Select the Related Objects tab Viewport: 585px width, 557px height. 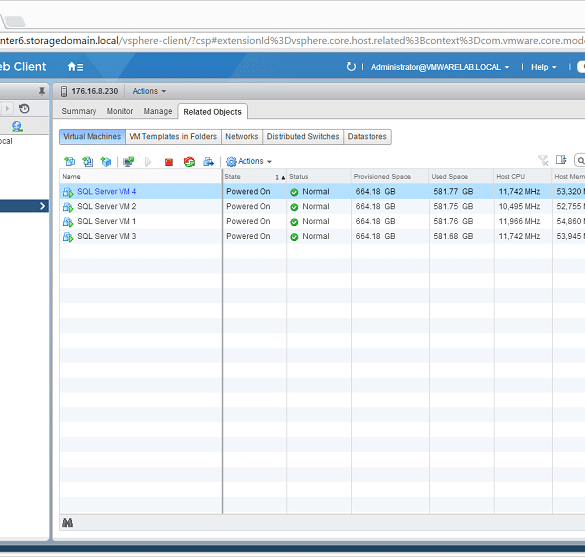(x=212, y=112)
